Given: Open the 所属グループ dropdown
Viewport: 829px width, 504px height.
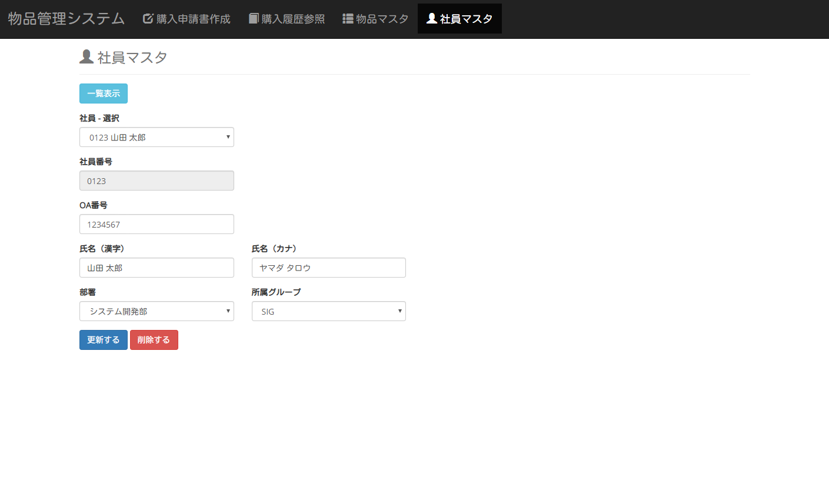Looking at the screenshot, I should pos(329,311).
